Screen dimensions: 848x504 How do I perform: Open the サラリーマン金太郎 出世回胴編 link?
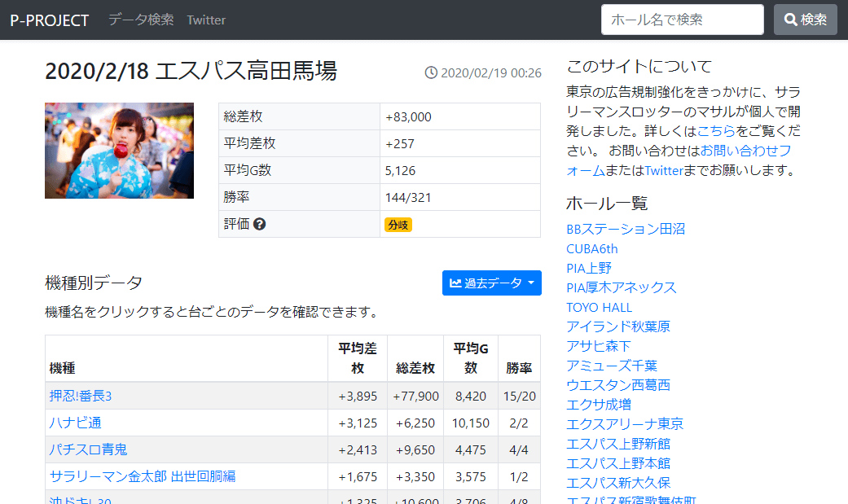pos(143,476)
